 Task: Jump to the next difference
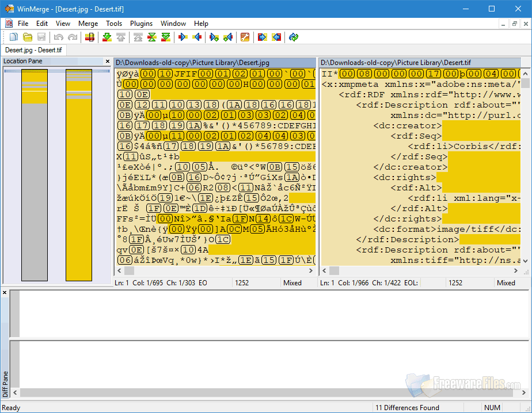pyautogui.click(x=107, y=37)
